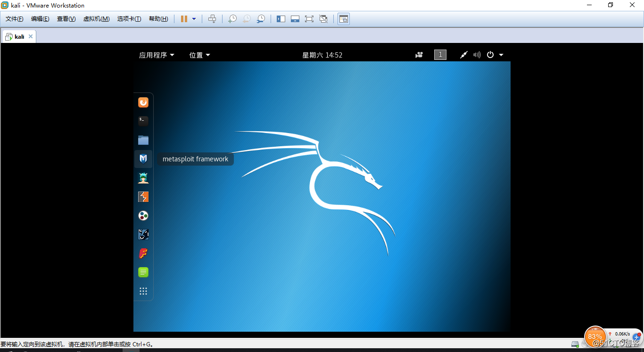Click the 83% orange circle widget
This screenshot has height=352, width=644.
click(x=594, y=337)
